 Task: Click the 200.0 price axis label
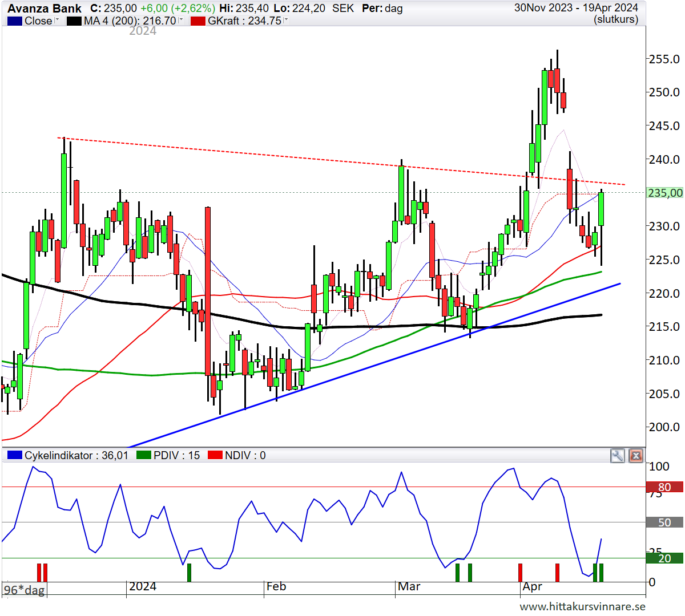pos(664,427)
